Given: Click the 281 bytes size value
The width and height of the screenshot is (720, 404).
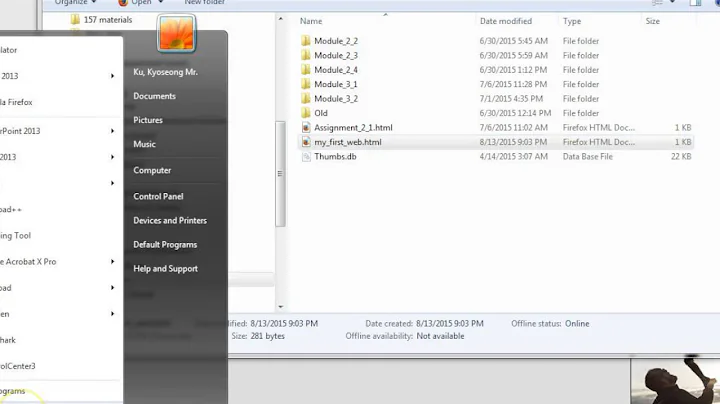Looking at the screenshot, I should [267, 336].
